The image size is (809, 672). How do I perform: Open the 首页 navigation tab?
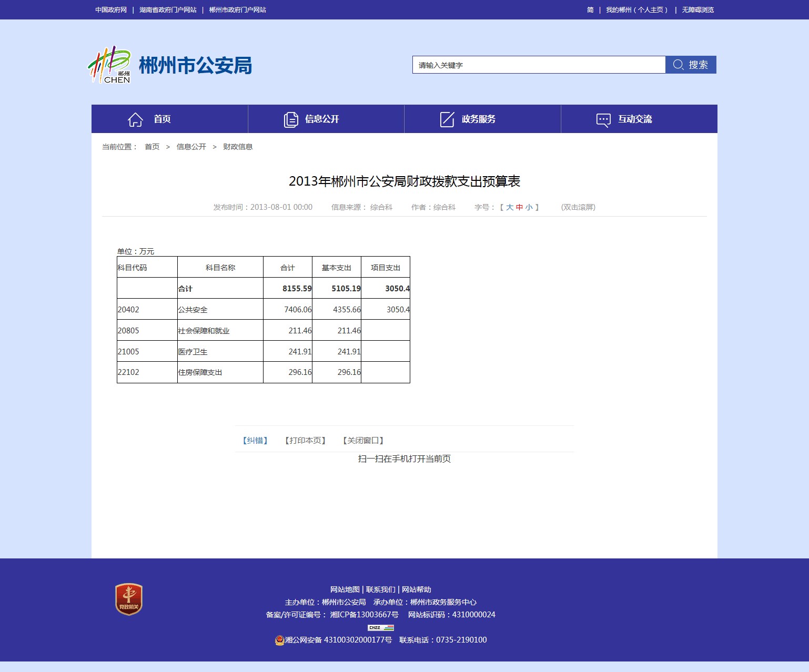(x=169, y=119)
